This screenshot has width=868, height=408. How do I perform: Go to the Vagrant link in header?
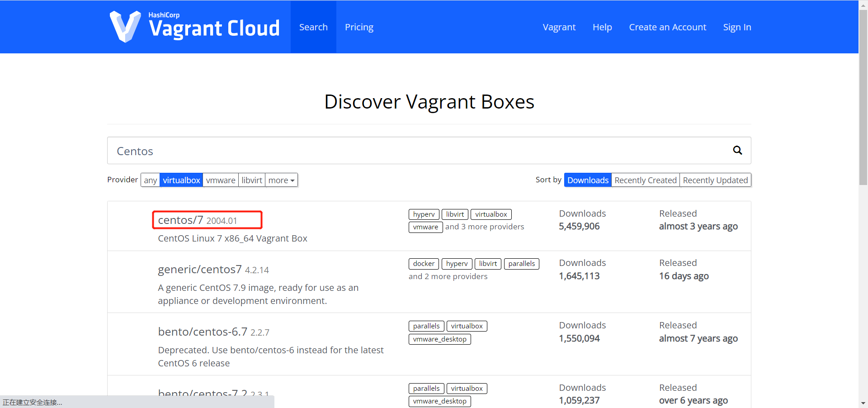[559, 27]
